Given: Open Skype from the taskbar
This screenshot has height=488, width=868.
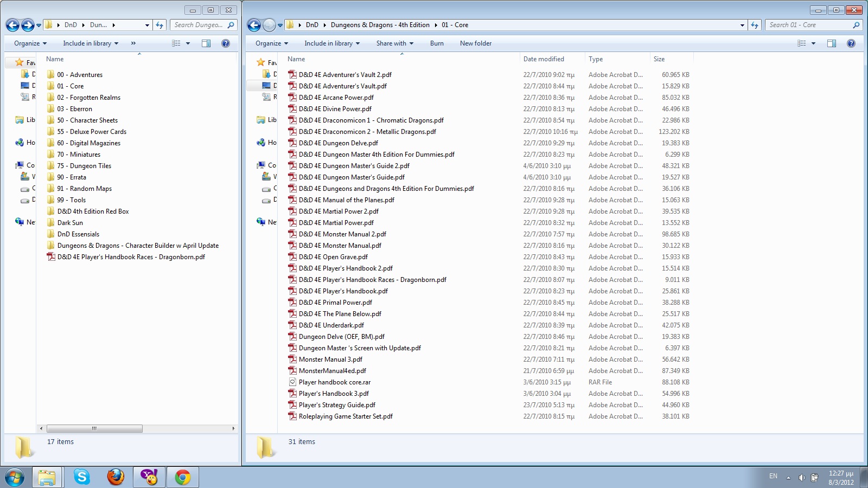Looking at the screenshot, I should click(x=82, y=477).
